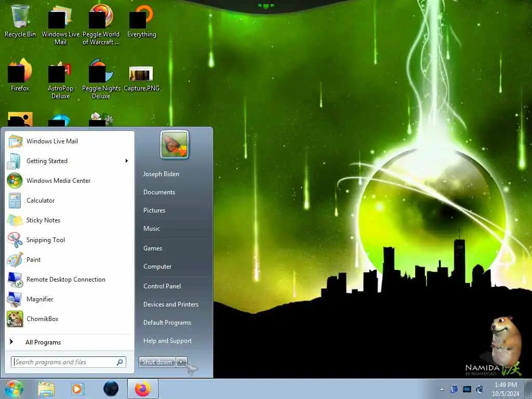Click the ChomikBox hamster icon
This screenshot has height=399, width=532.
(15, 319)
